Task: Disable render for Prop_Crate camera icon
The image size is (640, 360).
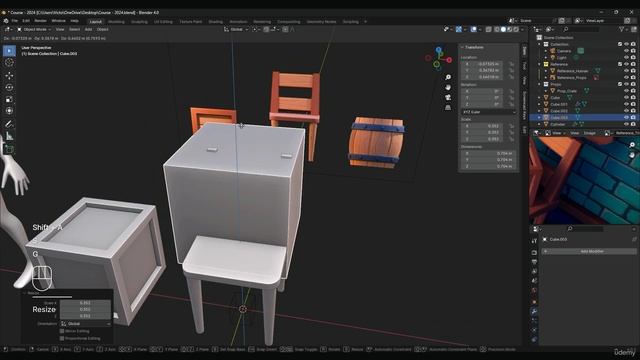Action: tap(633, 91)
